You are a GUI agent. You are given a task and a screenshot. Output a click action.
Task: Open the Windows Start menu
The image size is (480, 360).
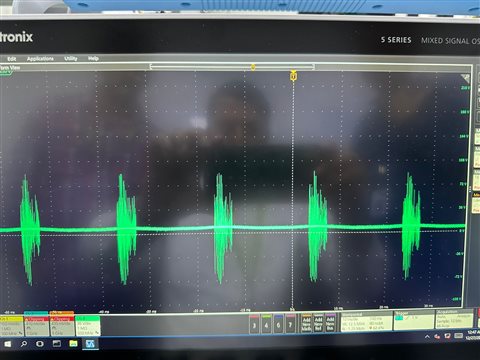click(8, 344)
